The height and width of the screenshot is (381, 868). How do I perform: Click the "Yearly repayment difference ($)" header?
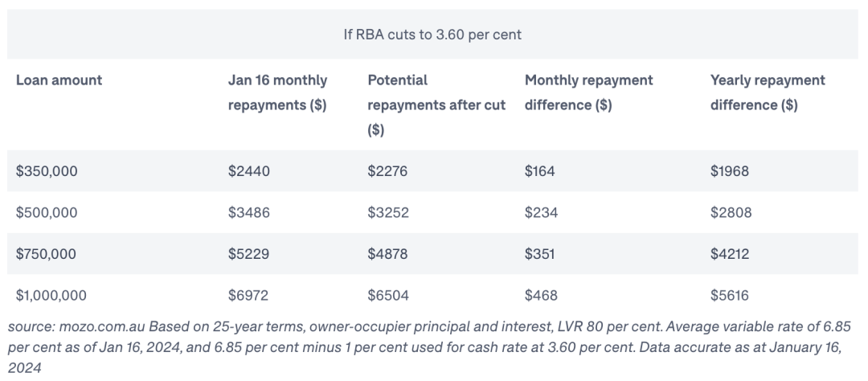[767, 92]
